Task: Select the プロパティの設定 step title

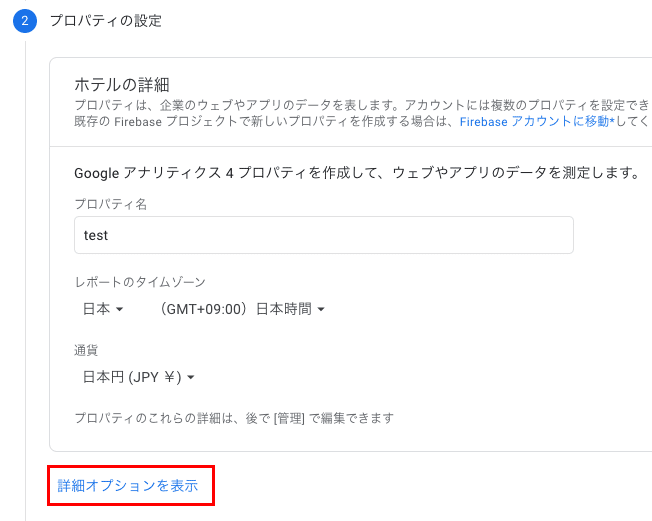Action: pyautogui.click(x=106, y=21)
